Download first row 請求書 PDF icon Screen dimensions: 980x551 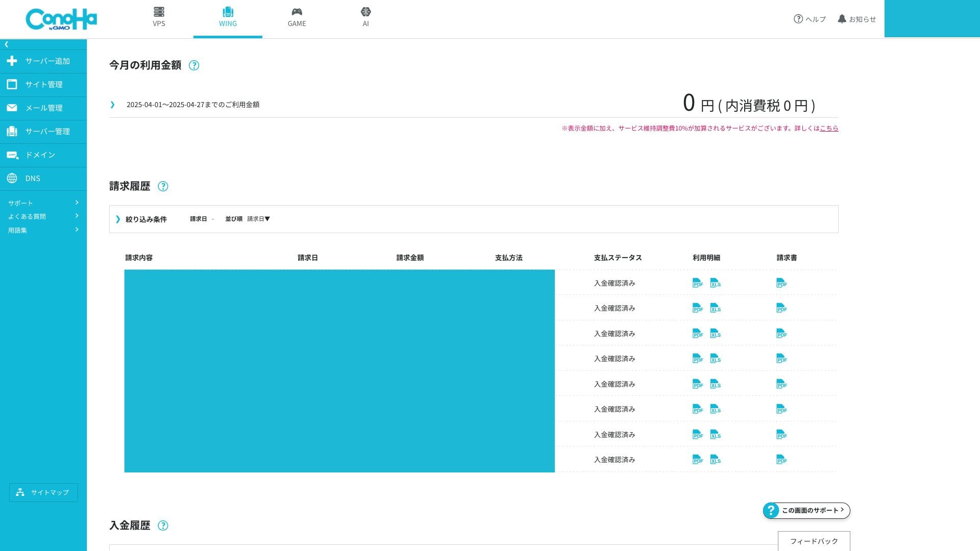(781, 283)
